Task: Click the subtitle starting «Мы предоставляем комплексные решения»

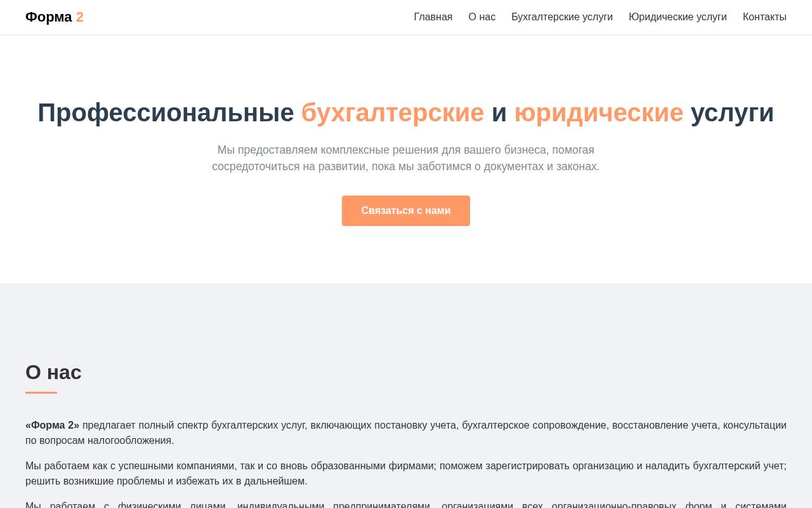Action: 406,158
